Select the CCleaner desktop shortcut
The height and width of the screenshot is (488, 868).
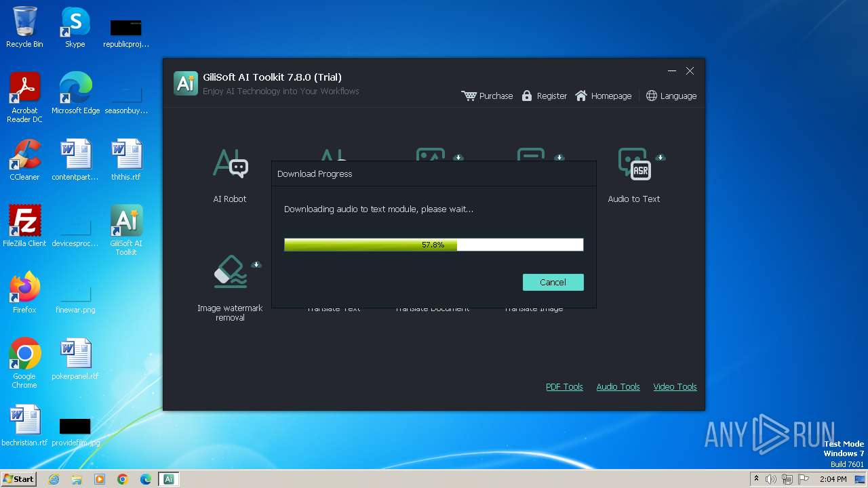[x=24, y=160]
